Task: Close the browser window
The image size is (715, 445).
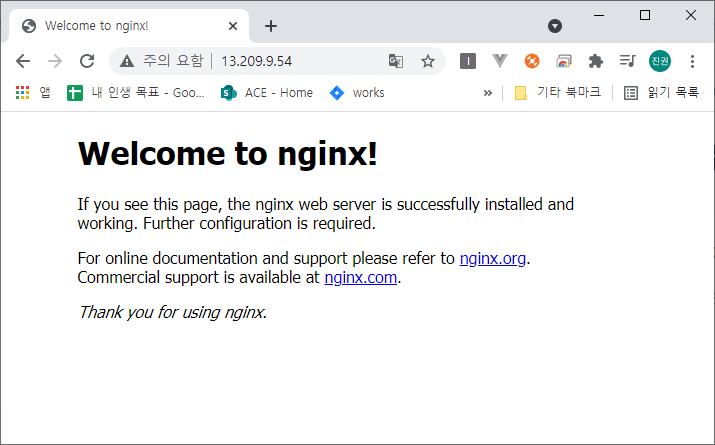Action: (691, 15)
